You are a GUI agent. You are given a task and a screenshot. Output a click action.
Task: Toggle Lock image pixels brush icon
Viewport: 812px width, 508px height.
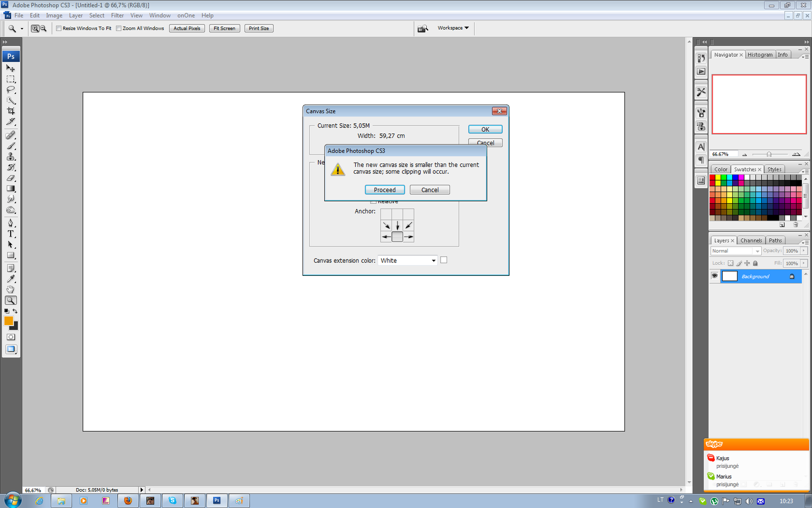[739, 263]
